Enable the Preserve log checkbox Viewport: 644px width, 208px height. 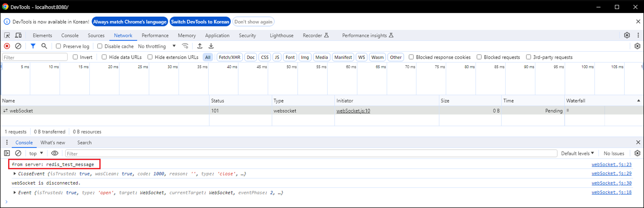pyautogui.click(x=58, y=46)
